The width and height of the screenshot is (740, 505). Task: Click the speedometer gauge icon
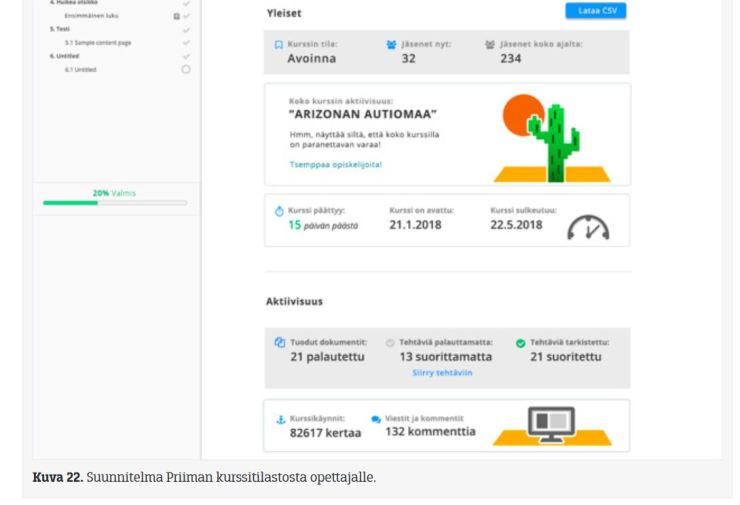coord(587,228)
